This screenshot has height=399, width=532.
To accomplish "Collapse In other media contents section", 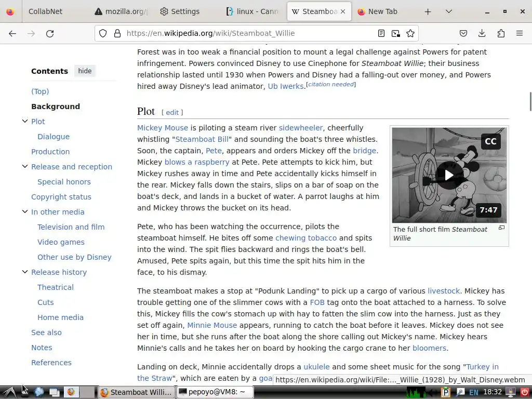I will 25,211.
